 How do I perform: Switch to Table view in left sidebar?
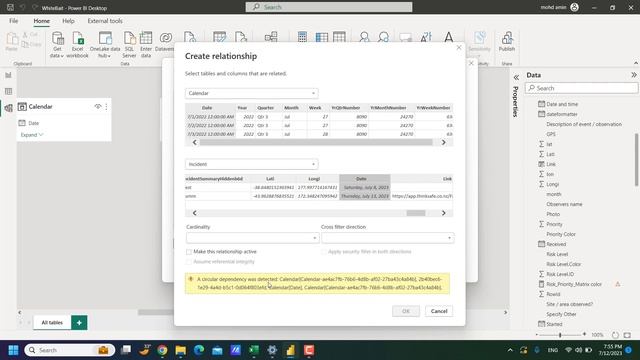pyautogui.click(x=8, y=91)
